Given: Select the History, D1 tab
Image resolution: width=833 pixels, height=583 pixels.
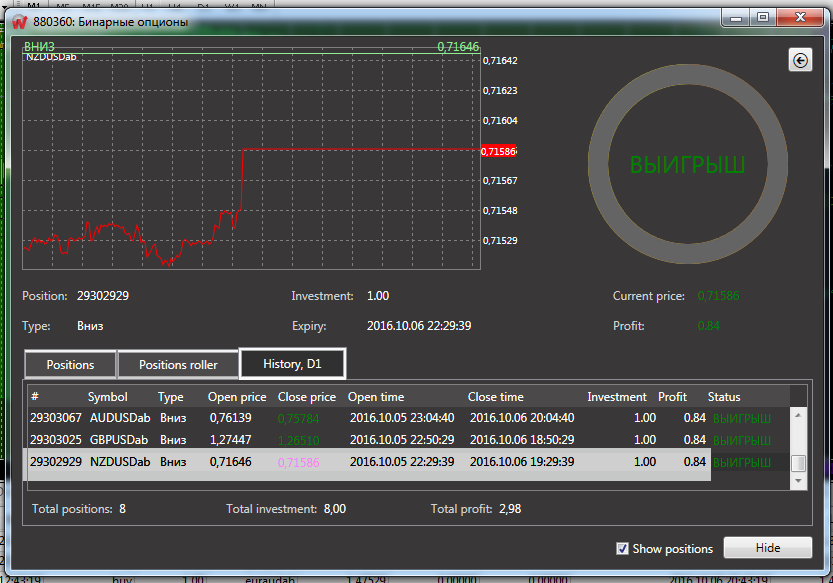Looking at the screenshot, I should (x=292, y=364).
